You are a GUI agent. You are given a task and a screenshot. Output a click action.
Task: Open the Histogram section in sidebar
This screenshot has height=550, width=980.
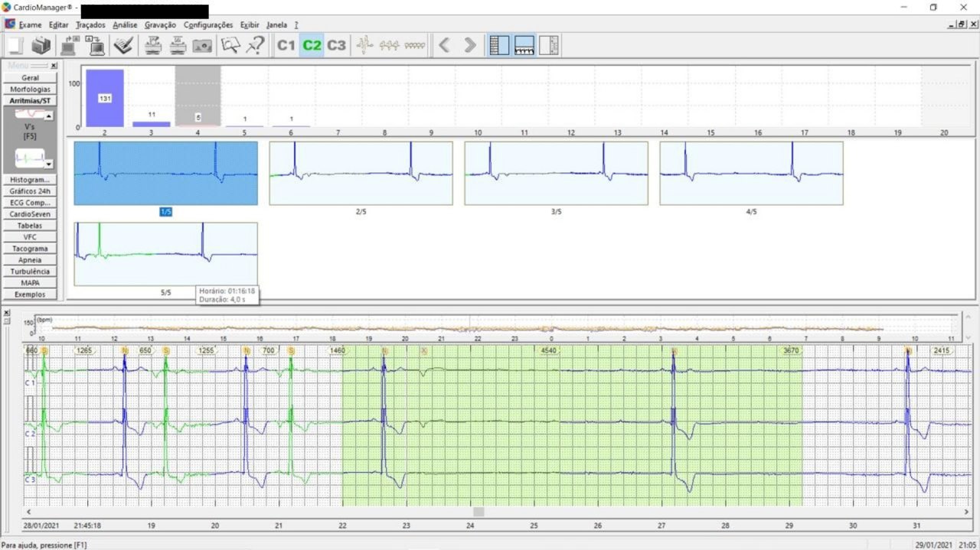tap(30, 180)
